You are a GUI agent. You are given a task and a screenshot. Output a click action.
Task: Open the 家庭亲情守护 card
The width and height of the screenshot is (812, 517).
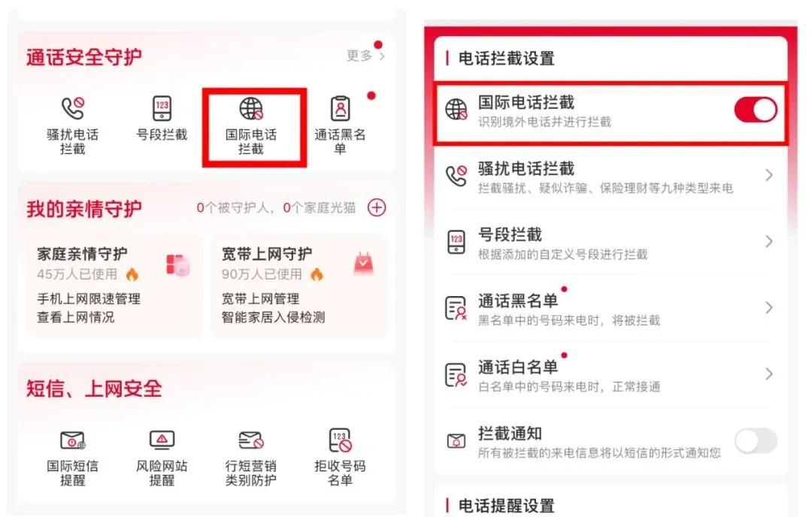(x=114, y=285)
